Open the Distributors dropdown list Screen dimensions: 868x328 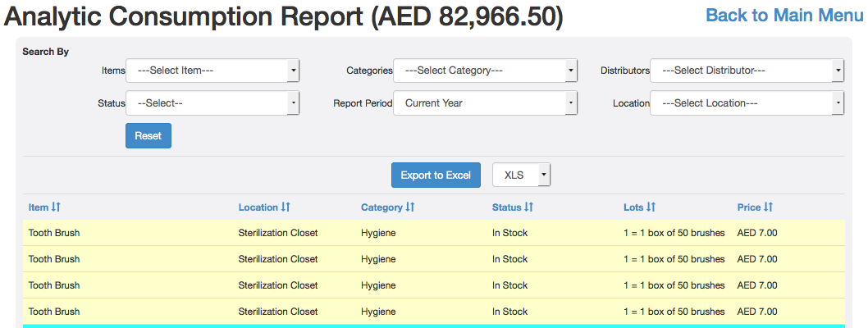point(747,71)
